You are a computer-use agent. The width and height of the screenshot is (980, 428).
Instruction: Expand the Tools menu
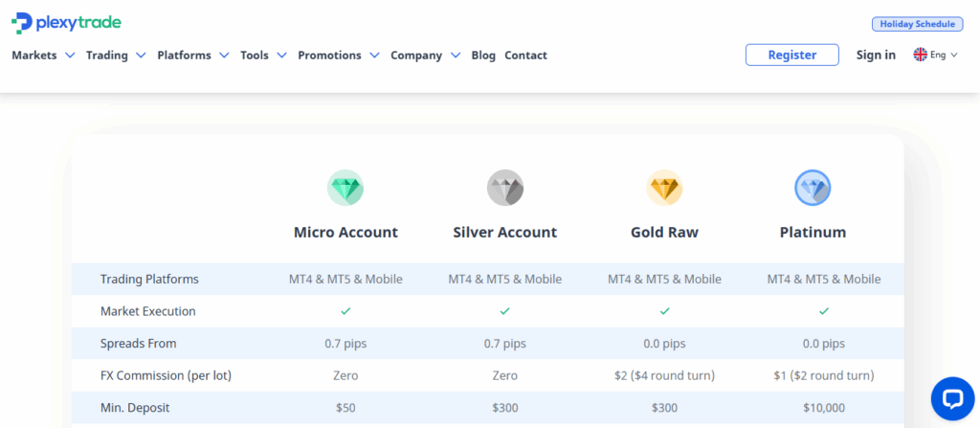[x=263, y=56]
